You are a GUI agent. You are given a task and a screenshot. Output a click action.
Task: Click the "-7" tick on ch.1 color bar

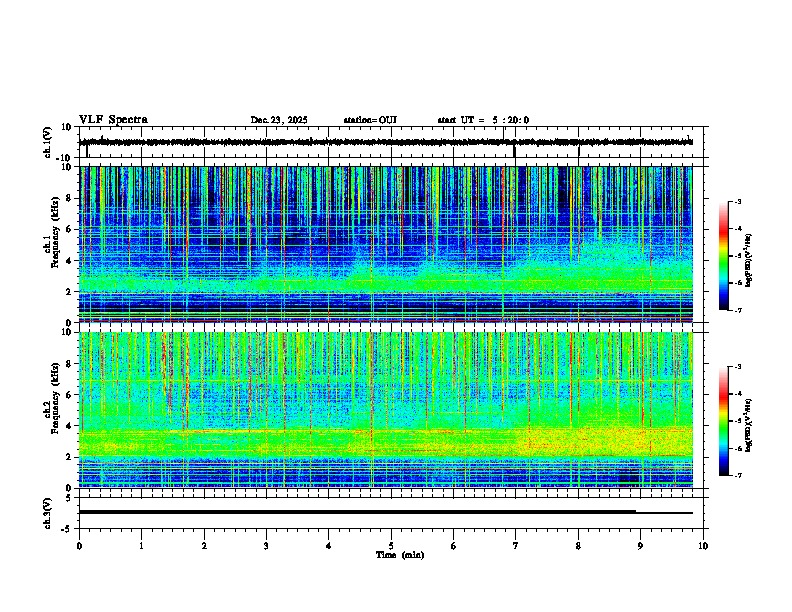(738, 310)
